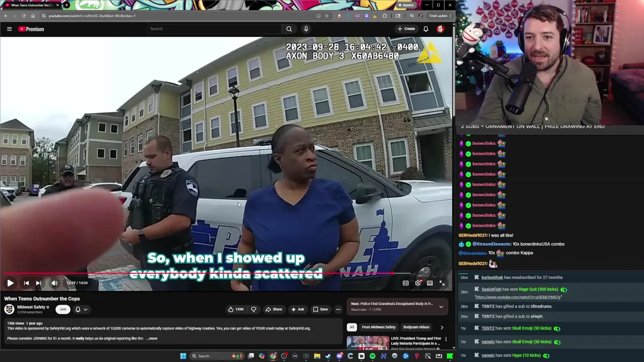Reload the YouTube page

24,16
